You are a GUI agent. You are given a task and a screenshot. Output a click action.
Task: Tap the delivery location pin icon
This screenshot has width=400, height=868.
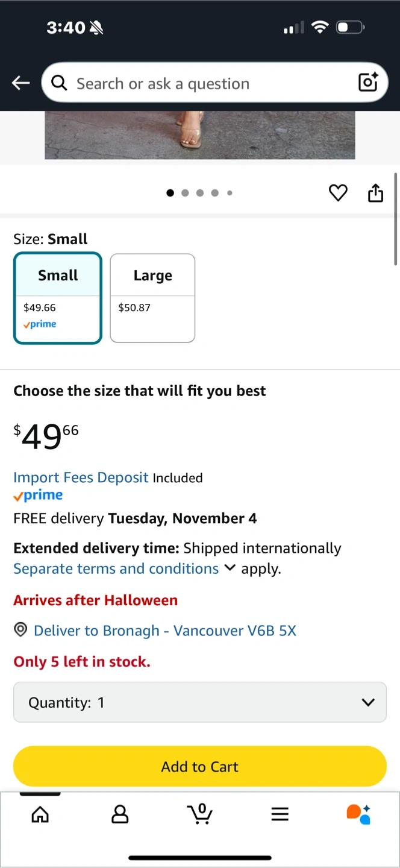pyautogui.click(x=20, y=631)
